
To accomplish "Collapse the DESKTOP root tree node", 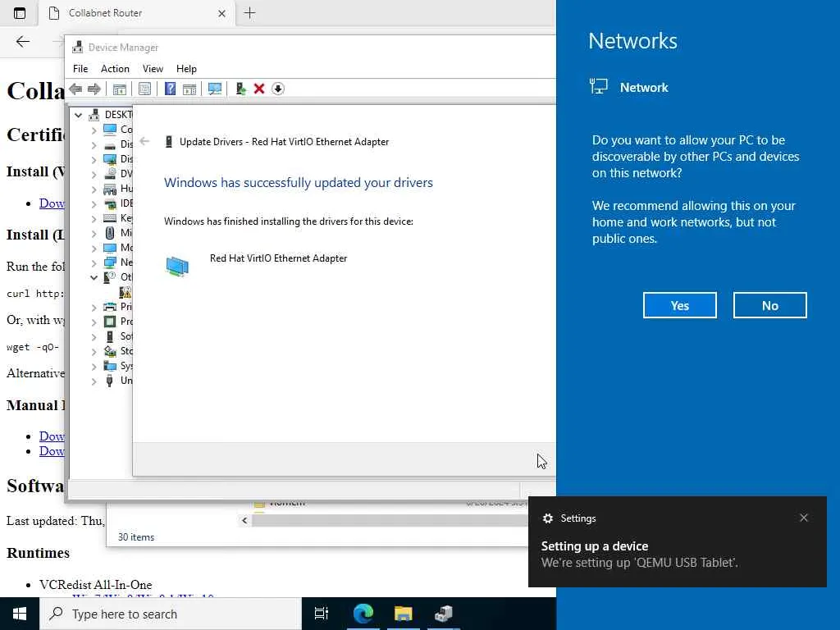I will [x=78, y=115].
